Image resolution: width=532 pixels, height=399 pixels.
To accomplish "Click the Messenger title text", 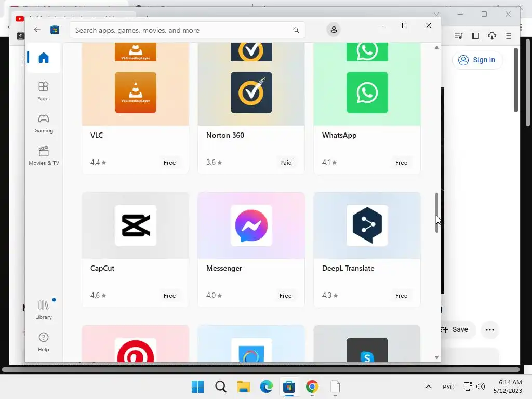I will (x=224, y=269).
